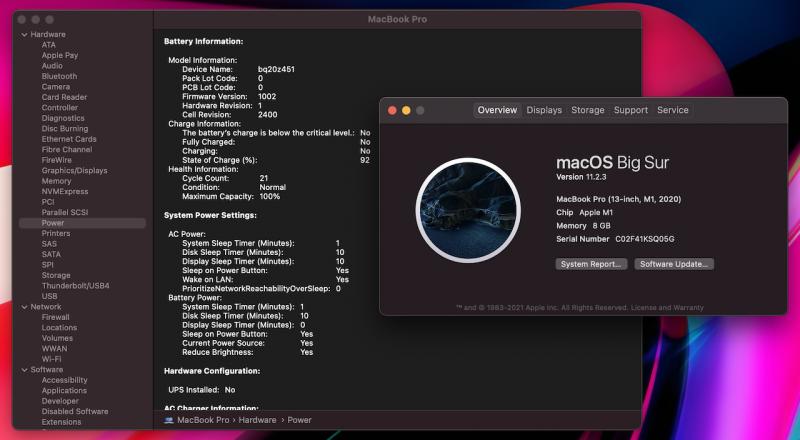This screenshot has width=800, height=440.
Task: Open Diagnostics in the sidebar
Action: [63, 118]
